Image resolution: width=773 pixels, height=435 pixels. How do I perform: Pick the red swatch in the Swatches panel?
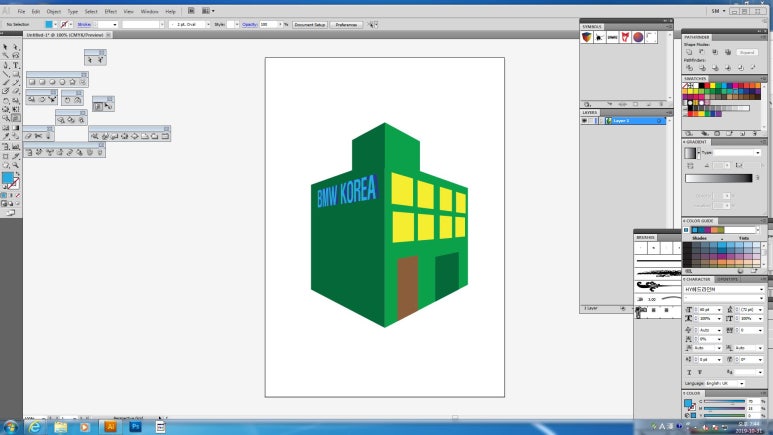point(706,86)
